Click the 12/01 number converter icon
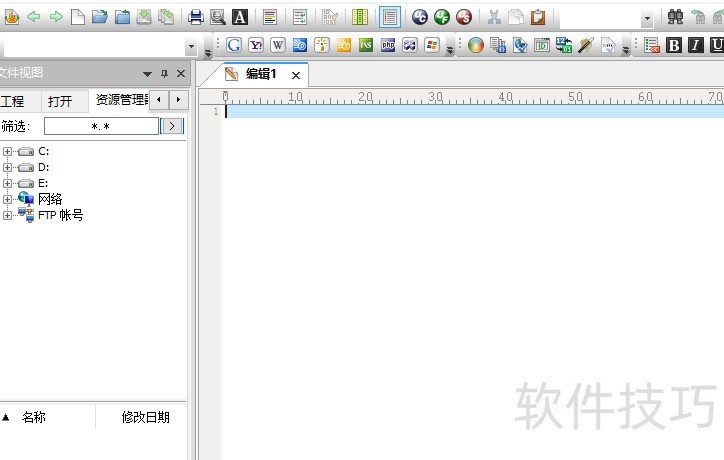Viewport: 724px width, 460px height. point(564,45)
